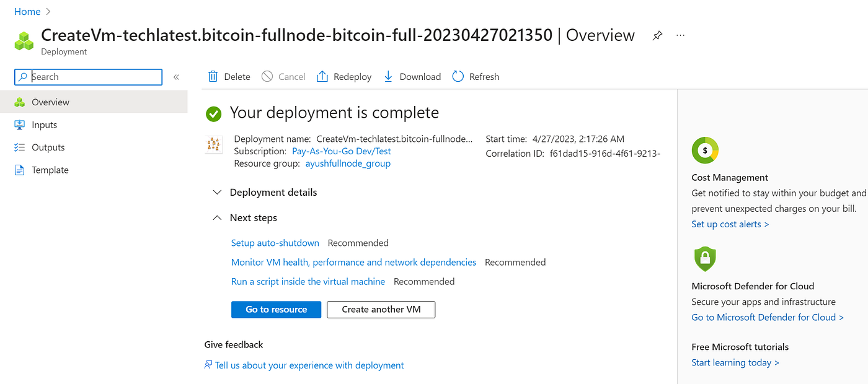This screenshot has height=384, width=868.
Task: Collapse the sidebar with double chevron
Action: tap(176, 77)
